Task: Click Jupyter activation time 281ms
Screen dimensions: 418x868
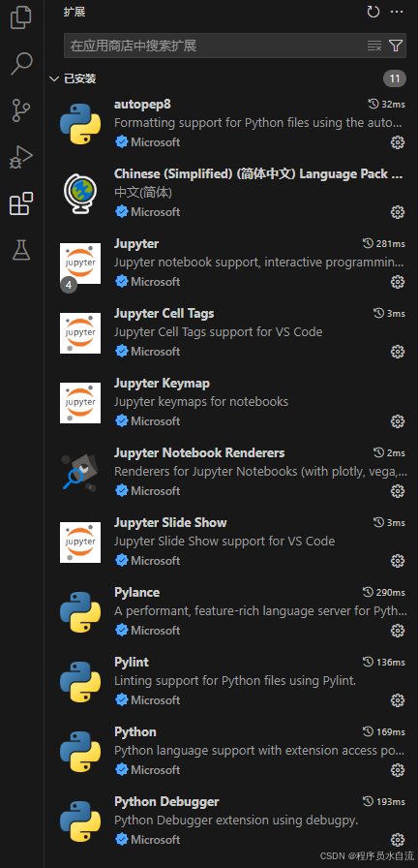Action: coord(384,243)
